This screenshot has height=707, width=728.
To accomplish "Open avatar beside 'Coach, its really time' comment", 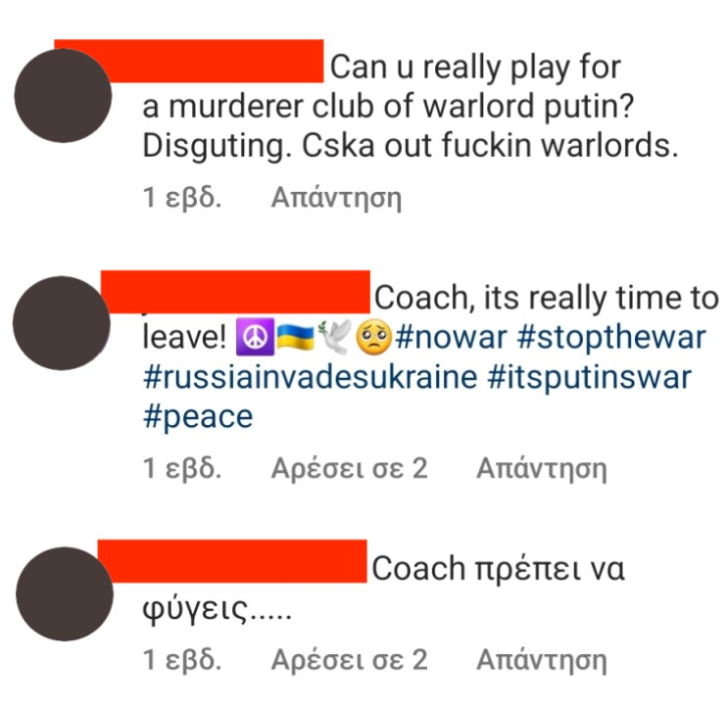I will [62, 323].
